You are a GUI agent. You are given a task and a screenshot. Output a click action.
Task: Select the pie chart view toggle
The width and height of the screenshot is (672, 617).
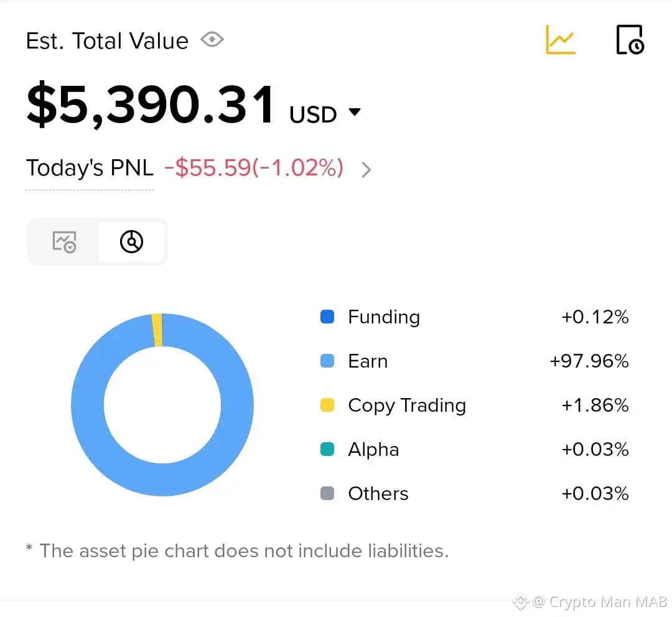coord(131,241)
